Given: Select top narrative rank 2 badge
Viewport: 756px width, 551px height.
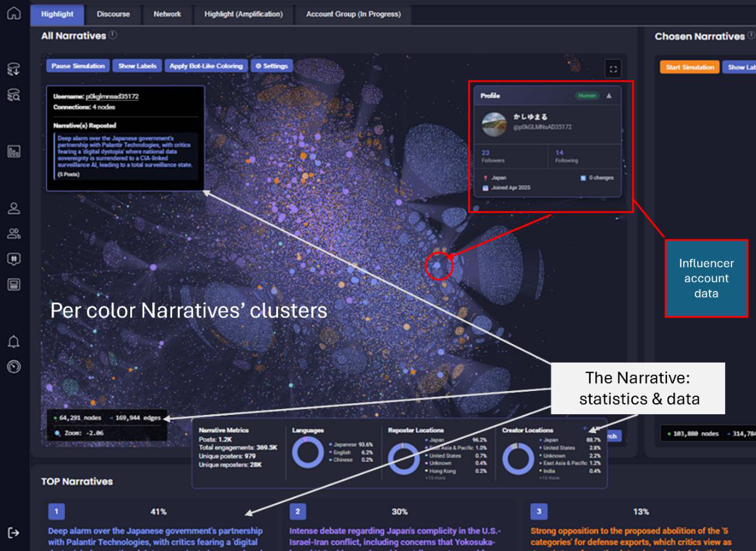Looking at the screenshot, I should point(297,512).
